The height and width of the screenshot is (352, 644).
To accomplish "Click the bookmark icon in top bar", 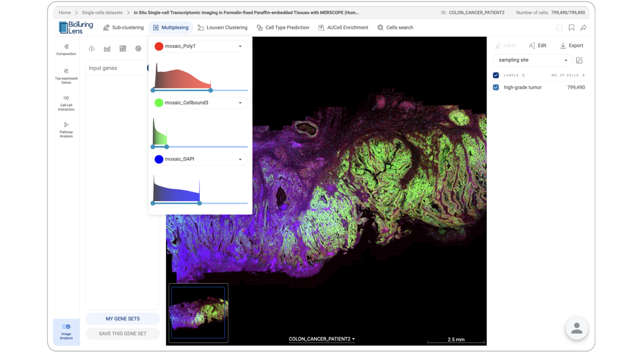I will 572,28.
